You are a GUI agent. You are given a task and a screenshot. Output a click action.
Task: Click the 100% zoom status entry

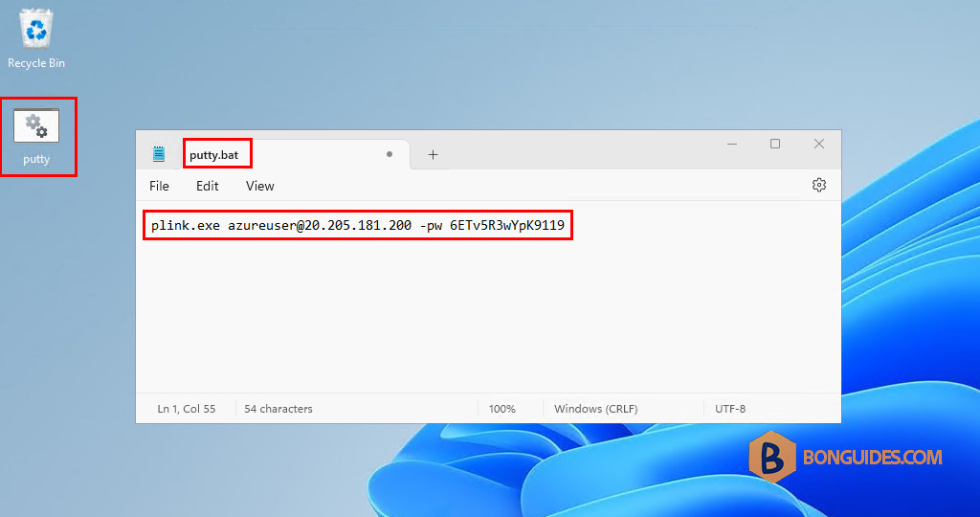click(x=501, y=409)
